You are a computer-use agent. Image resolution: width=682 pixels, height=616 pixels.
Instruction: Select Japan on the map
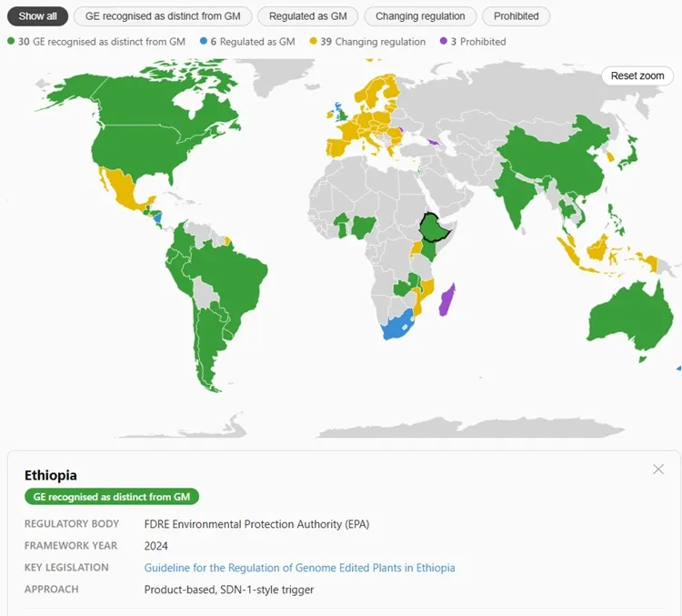pyautogui.click(x=629, y=155)
